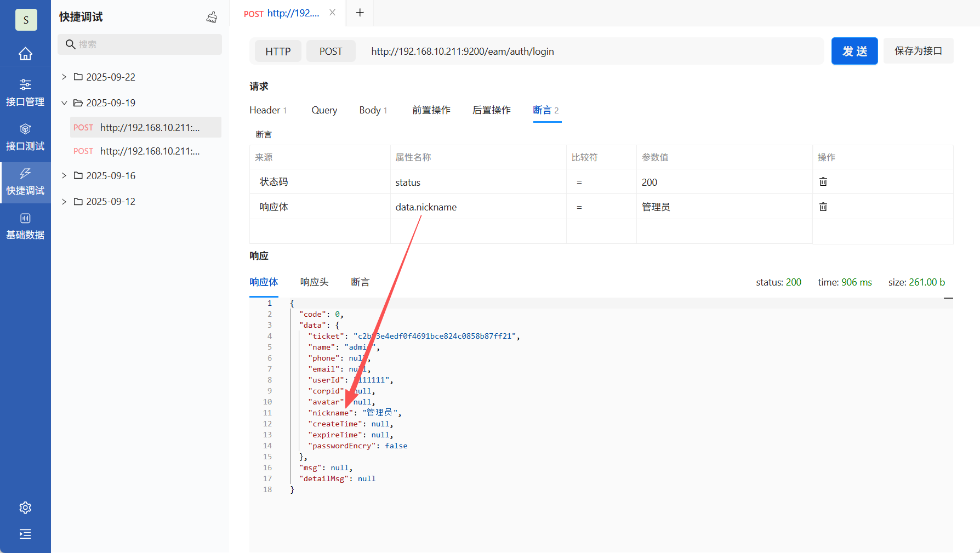The height and width of the screenshot is (553, 980).
Task: Change comparator in the status row
Action: pyautogui.click(x=601, y=182)
